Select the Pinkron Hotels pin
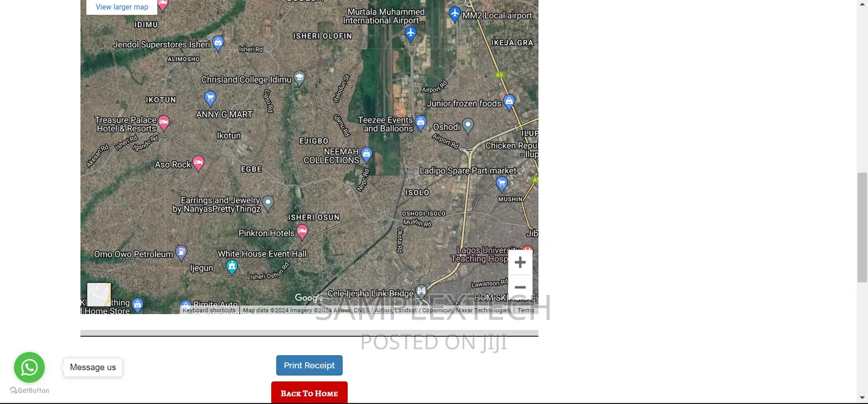 pyautogui.click(x=302, y=232)
